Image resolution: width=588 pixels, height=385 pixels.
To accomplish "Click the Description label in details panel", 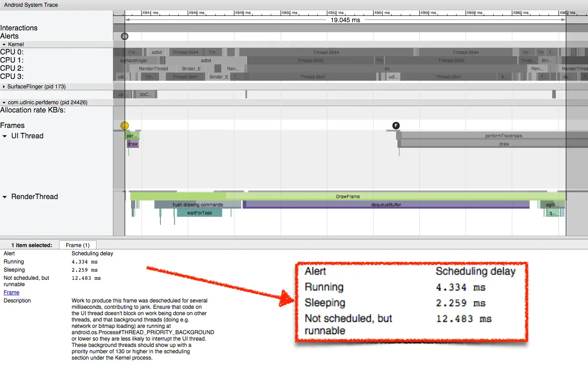I will 17,301.
